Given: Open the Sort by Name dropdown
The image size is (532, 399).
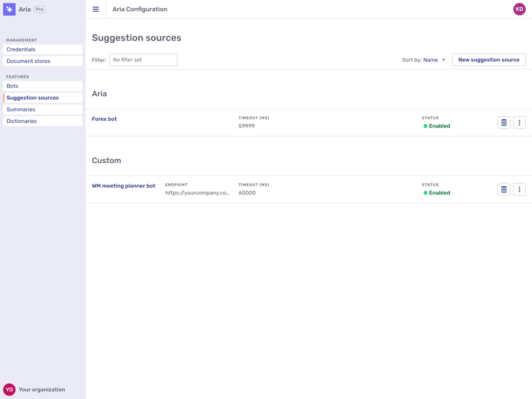Looking at the screenshot, I should [433, 59].
